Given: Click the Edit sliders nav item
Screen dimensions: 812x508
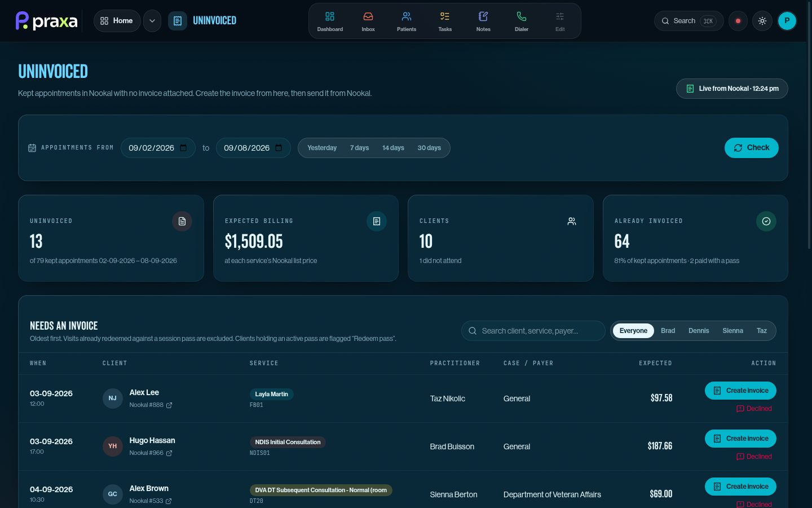Looking at the screenshot, I should click(x=560, y=21).
